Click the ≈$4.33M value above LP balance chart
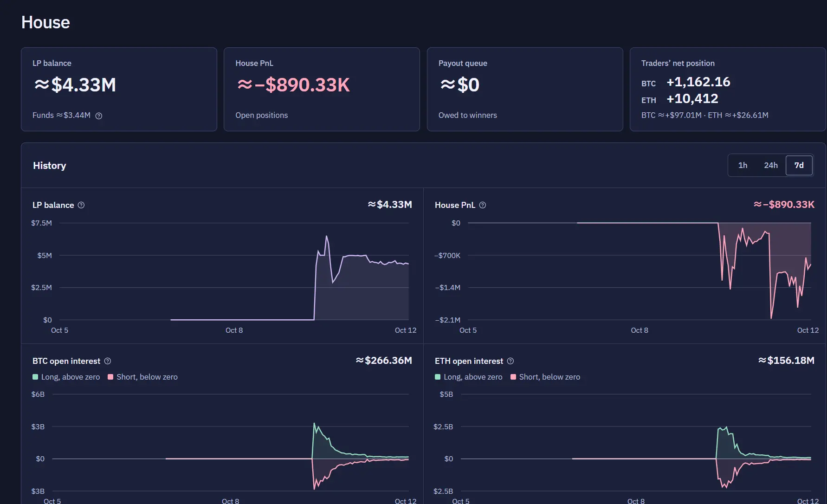 [390, 205]
